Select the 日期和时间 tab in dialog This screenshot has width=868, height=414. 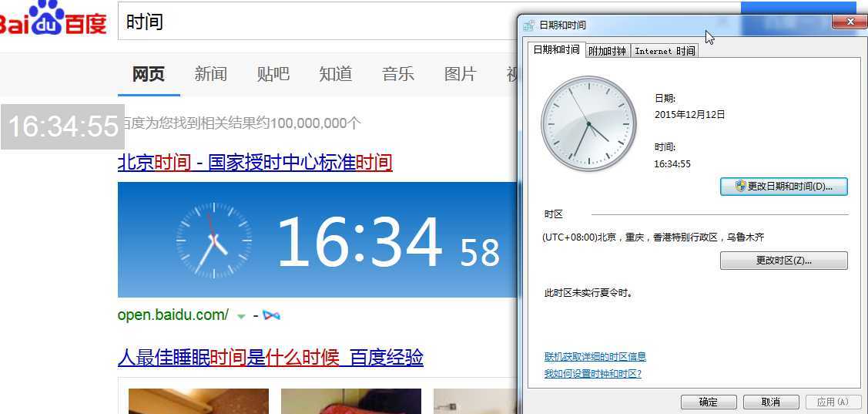tap(556, 50)
